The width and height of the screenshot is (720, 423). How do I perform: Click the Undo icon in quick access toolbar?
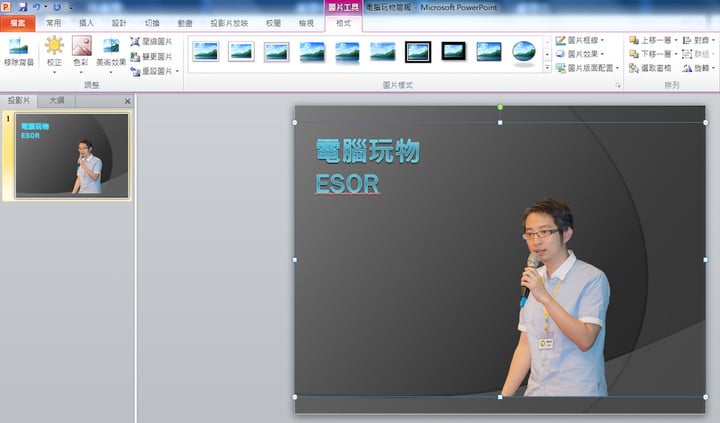click(36, 7)
